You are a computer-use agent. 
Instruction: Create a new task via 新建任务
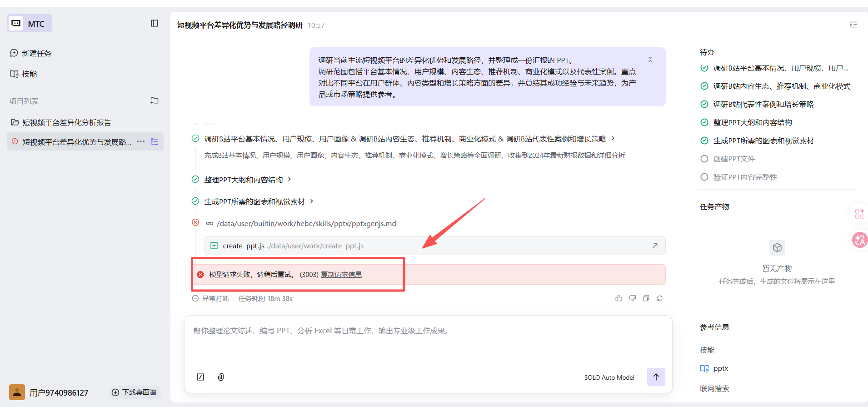(x=31, y=53)
